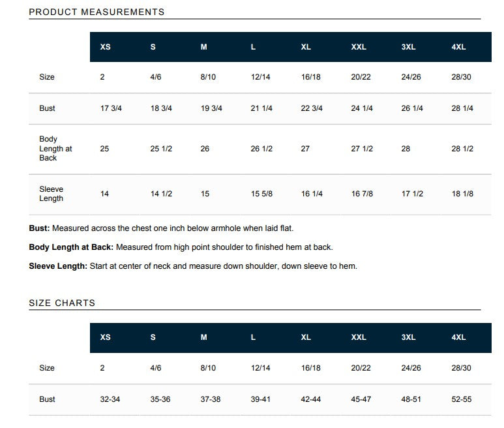The width and height of the screenshot is (504, 428).
Task: Select Sleeve Length value 15 5/8
Action: pyautogui.click(x=261, y=194)
